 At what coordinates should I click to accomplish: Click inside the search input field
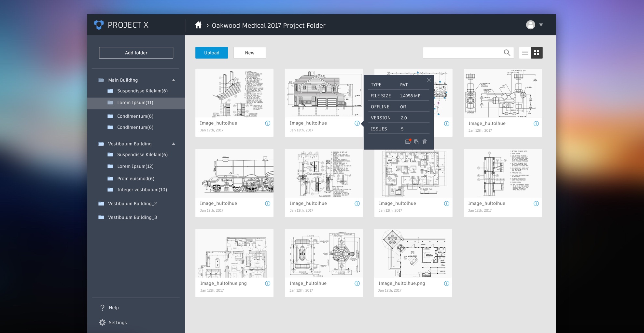pos(462,53)
